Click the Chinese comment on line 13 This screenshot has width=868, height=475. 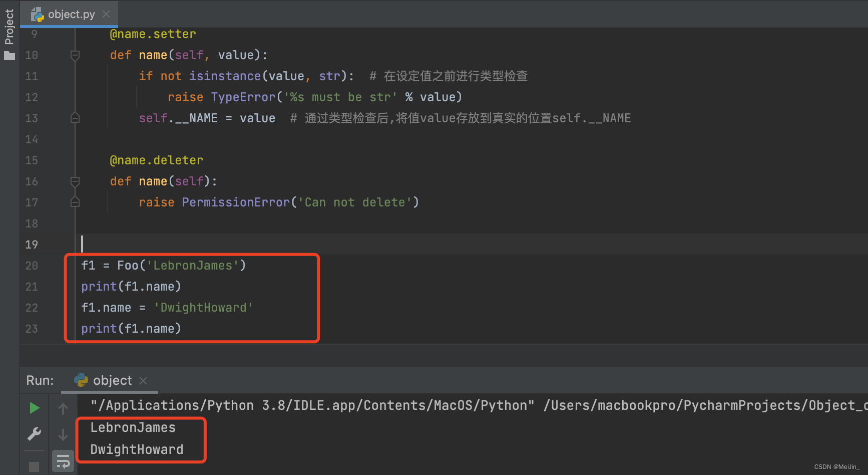click(x=461, y=118)
